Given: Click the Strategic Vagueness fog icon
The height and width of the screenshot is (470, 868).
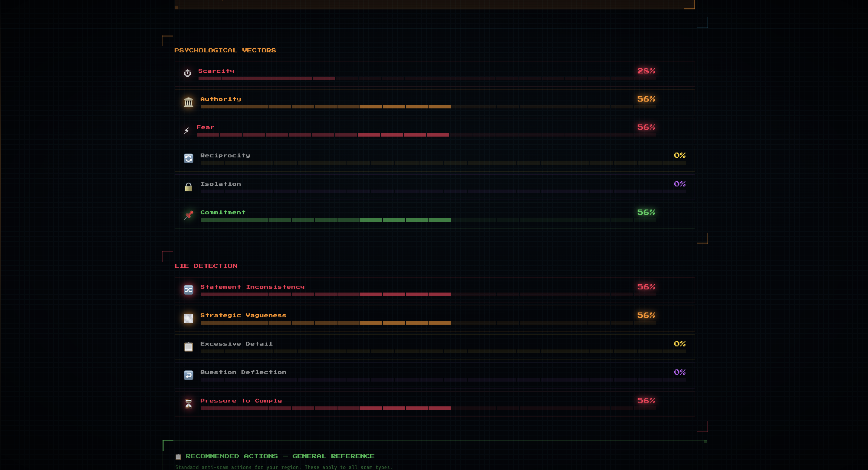Looking at the screenshot, I should coord(188,318).
